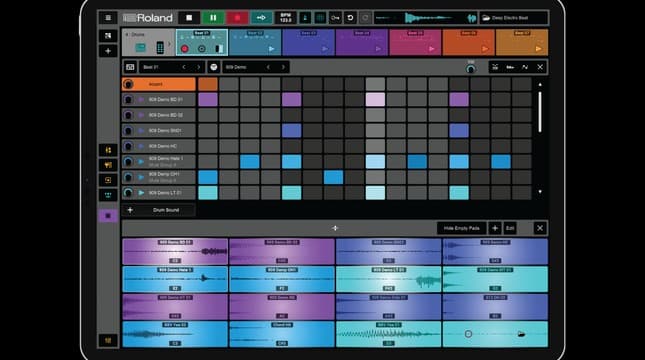
Task: Open the key signature icon
Action: point(335,18)
